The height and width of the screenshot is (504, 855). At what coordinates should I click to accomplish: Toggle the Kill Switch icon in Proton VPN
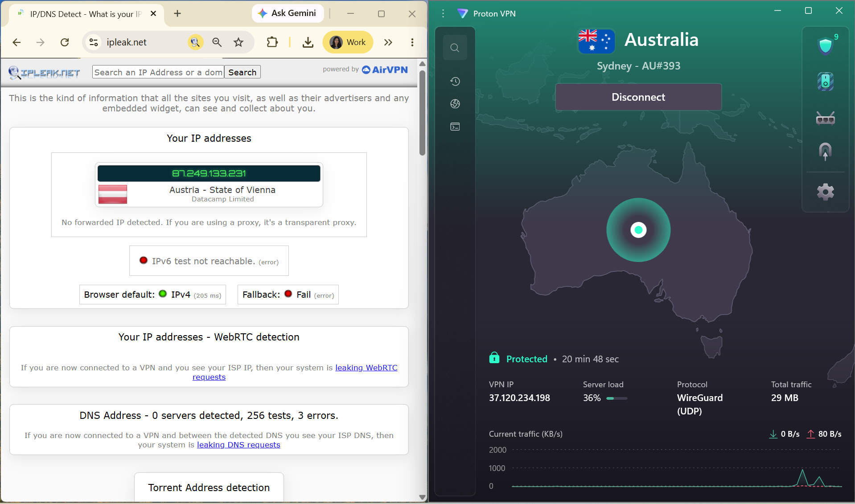tap(826, 82)
